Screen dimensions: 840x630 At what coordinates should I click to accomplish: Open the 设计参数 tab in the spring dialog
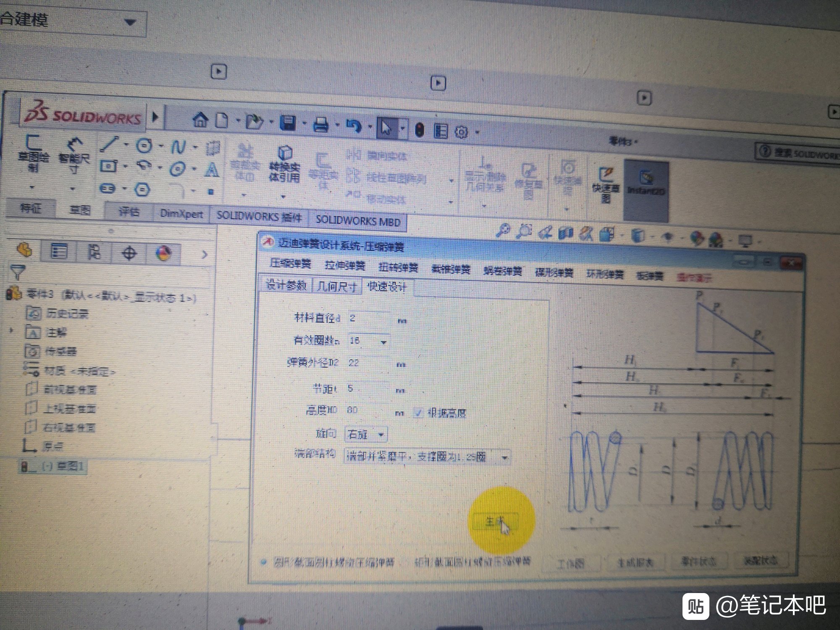coord(286,285)
